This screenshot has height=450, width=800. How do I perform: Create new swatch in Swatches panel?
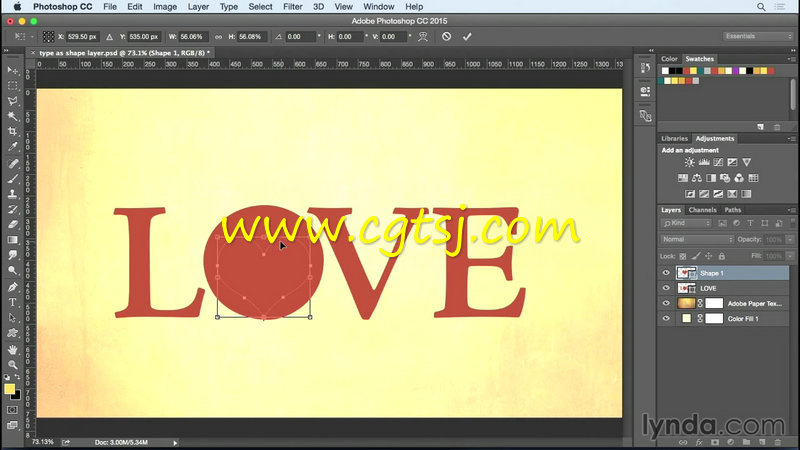point(761,127)
